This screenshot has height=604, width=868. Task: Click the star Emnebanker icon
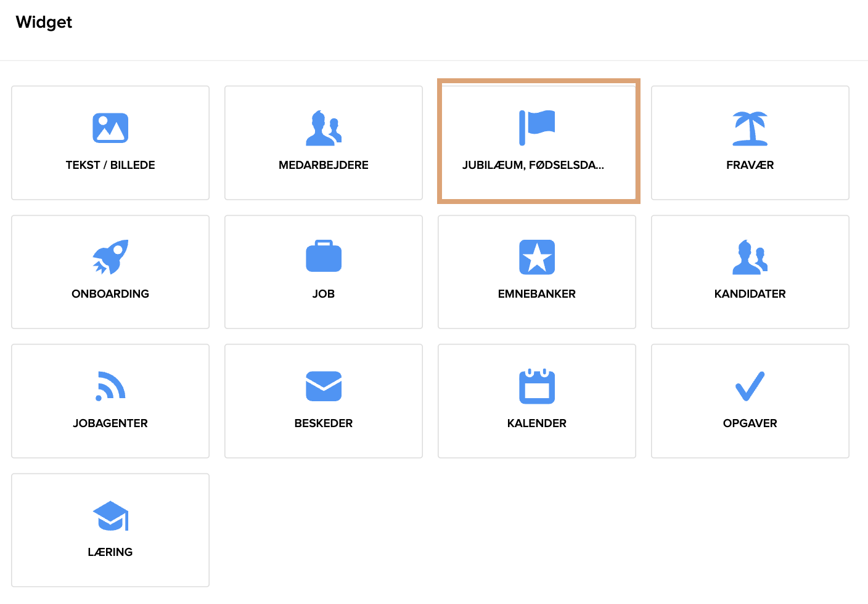click(537, 257)
